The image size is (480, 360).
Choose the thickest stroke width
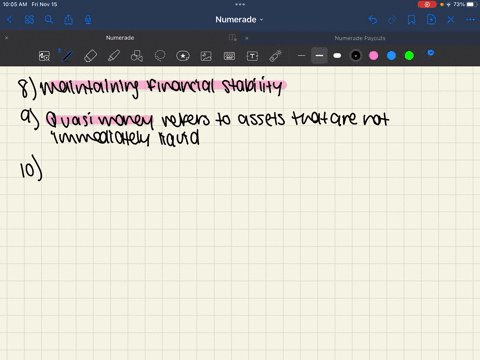[337, 56]
